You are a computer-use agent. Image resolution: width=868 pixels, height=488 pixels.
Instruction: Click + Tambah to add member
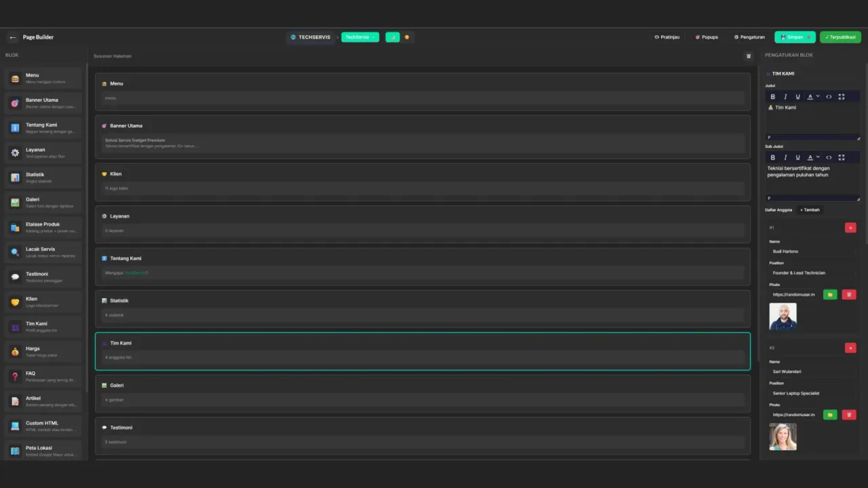tap(810, 210)
